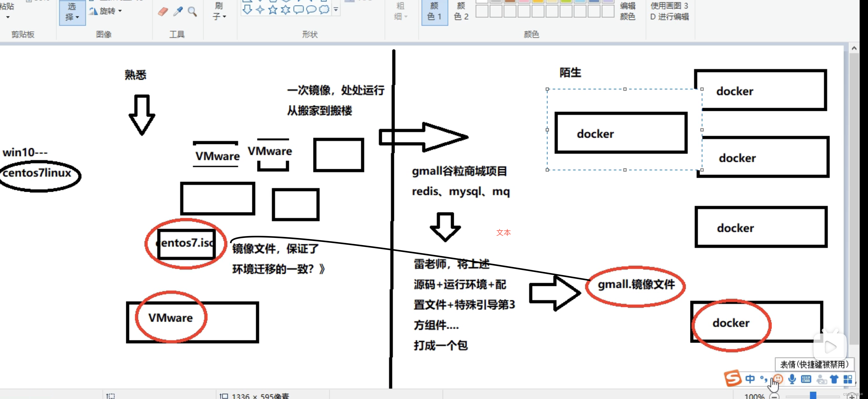Screen dimensions: 868x399
Task: Pick the Color picker eyedropper tool
Action: click(178, 11)
